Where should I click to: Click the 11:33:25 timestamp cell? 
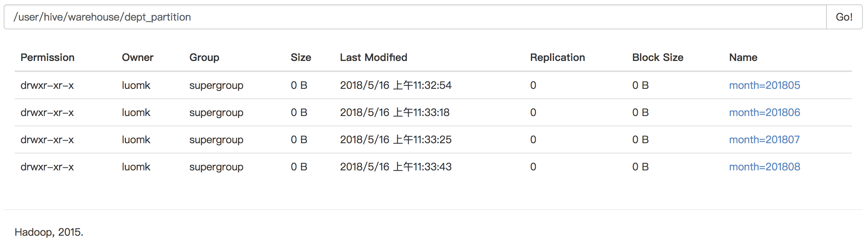coord(396,140)
